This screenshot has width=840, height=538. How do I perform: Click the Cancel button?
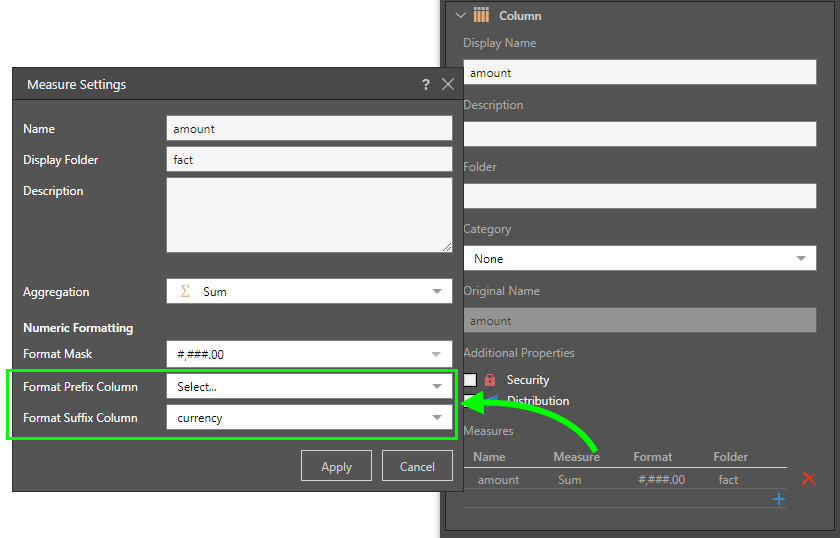point(417,466)
